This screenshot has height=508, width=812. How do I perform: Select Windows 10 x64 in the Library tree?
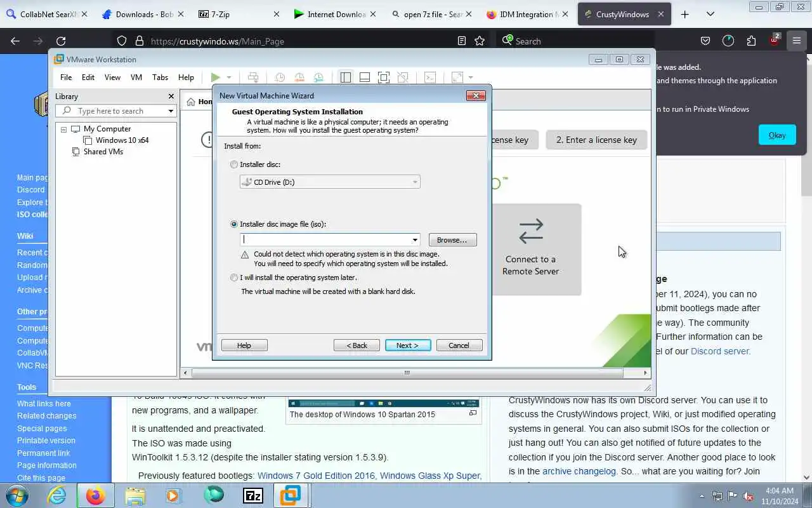122,140
